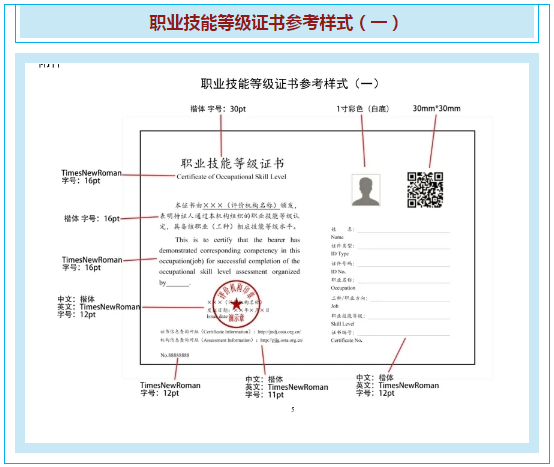Click the 楷体 字号：30pt annotation label

point(218,109)
